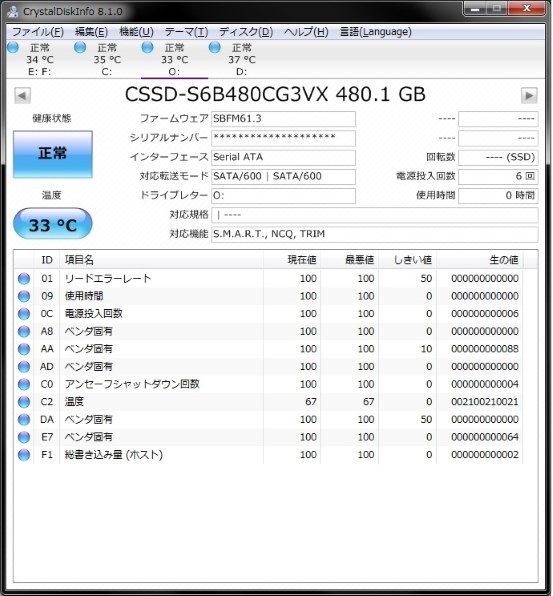
Task: Click status icon for row 0C
Action: pos(24,314)
